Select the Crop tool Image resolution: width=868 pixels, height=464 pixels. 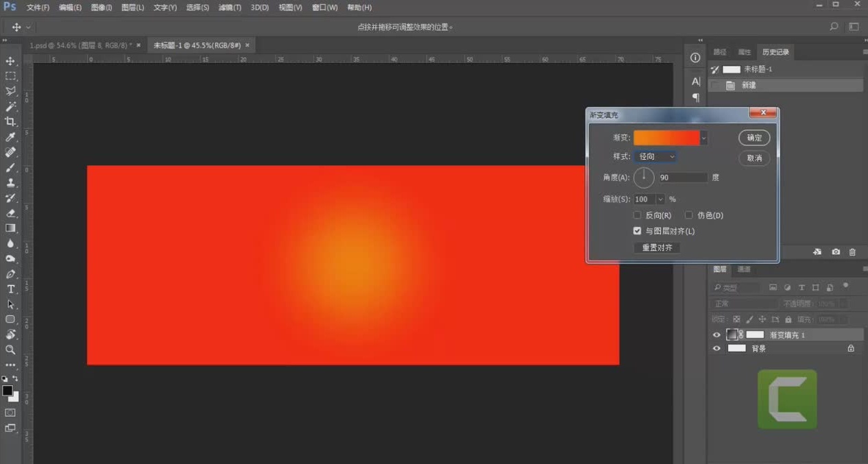[x=10, y=121]
